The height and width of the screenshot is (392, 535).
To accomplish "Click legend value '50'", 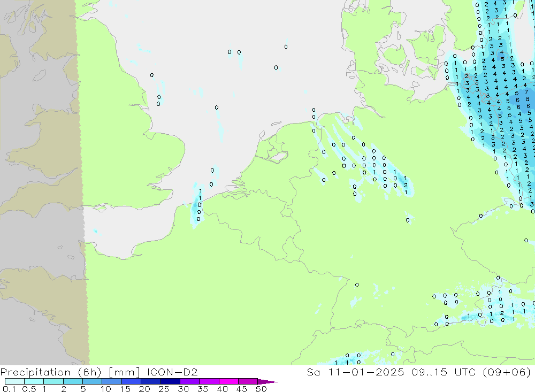I will click(261, 389).
